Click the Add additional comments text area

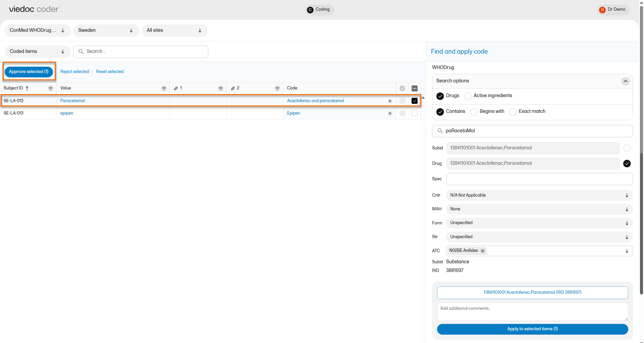pos(532,312)
